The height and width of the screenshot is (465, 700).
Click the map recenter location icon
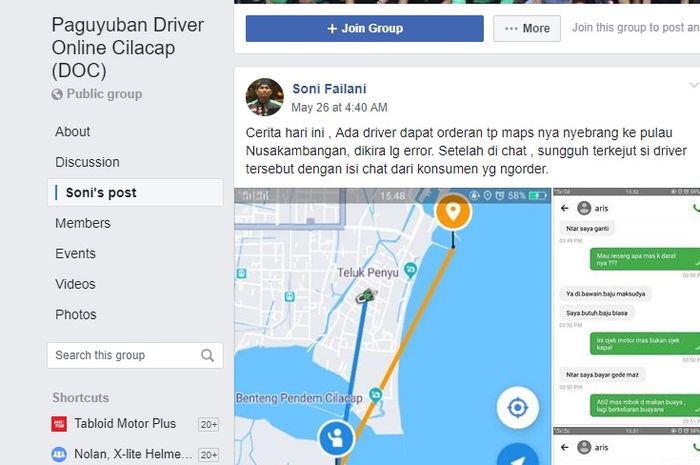click(x=518, y=407)
